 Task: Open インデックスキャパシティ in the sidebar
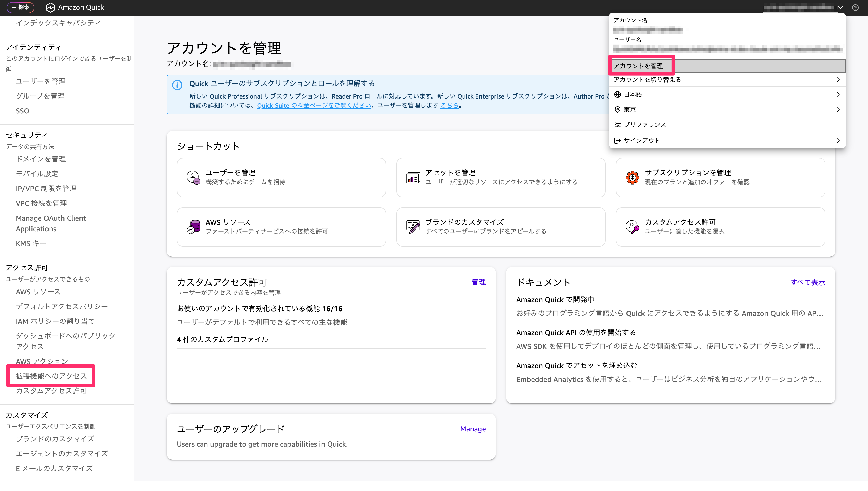(x=58, y=23)
